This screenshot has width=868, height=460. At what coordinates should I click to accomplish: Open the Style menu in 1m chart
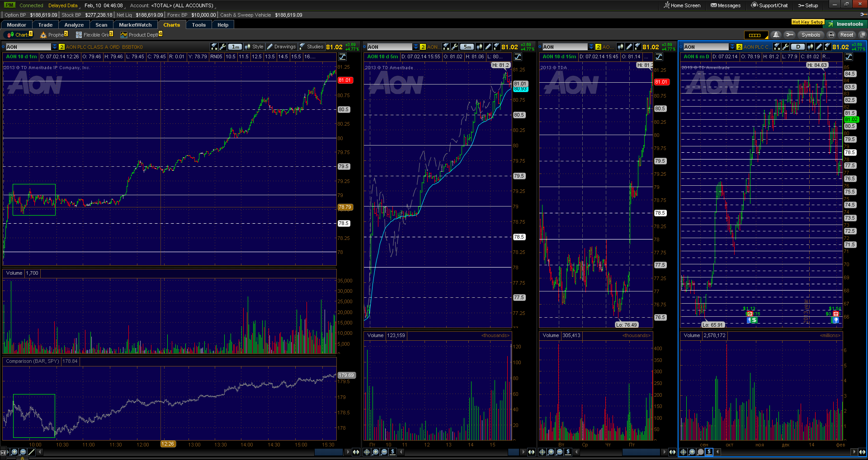pyautogui.click(x=254, y=47)
